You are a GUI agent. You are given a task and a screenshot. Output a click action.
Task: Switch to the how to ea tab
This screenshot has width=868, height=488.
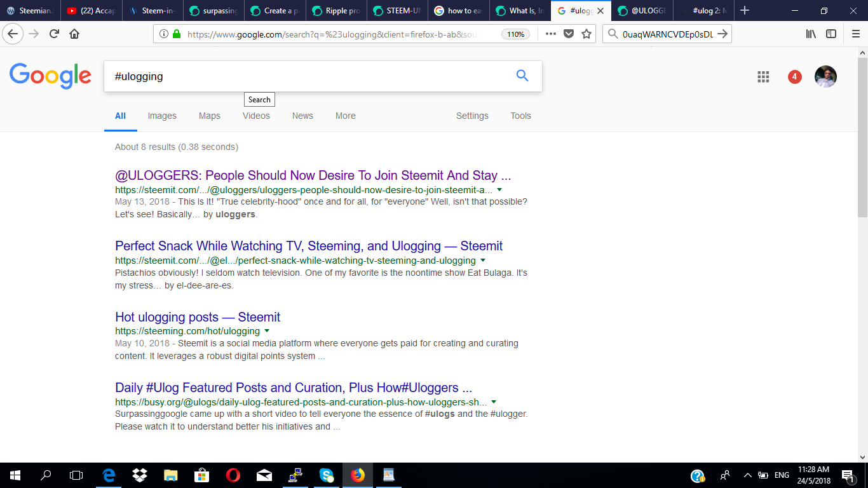[x=458, y=11]
